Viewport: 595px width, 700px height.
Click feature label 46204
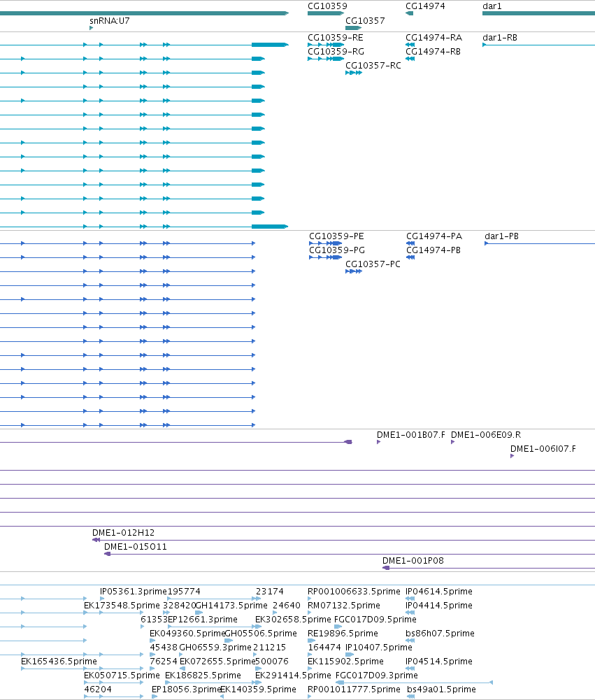[x=98, y=690]
